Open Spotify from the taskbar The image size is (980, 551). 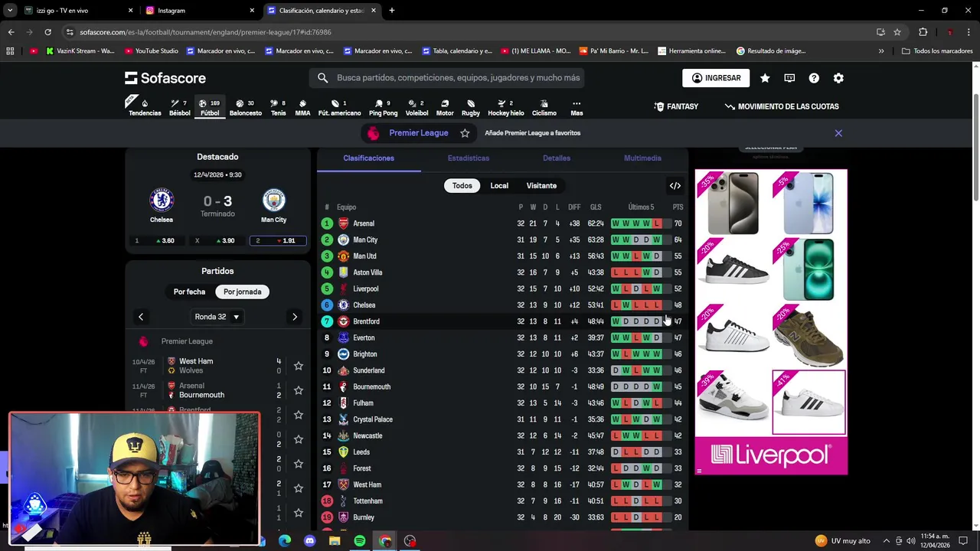click(360, 541)
